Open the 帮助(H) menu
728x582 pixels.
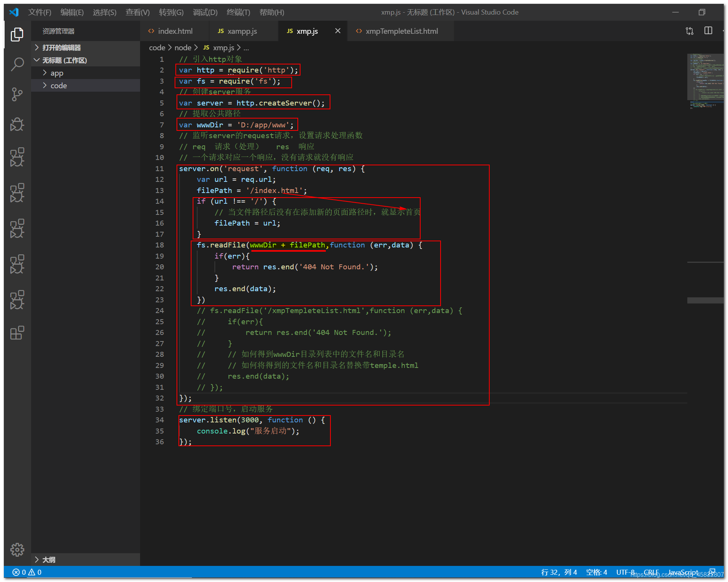point(272,12)
